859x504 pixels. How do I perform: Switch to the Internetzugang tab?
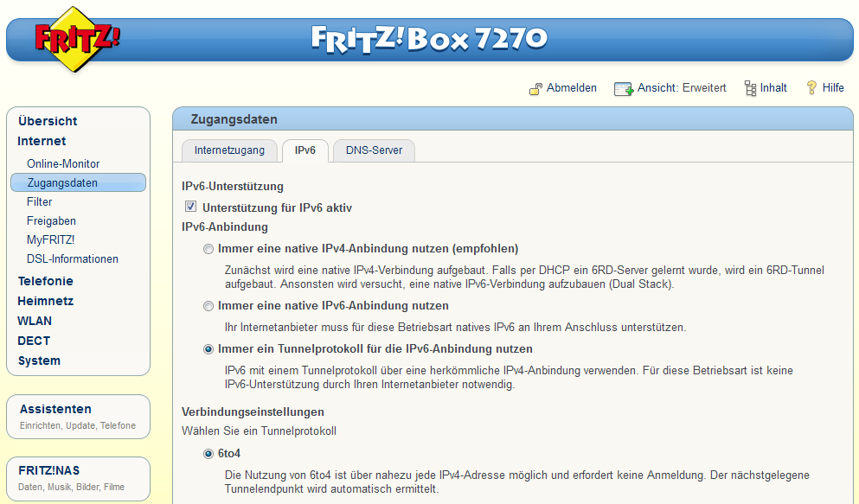coord(229,150)
